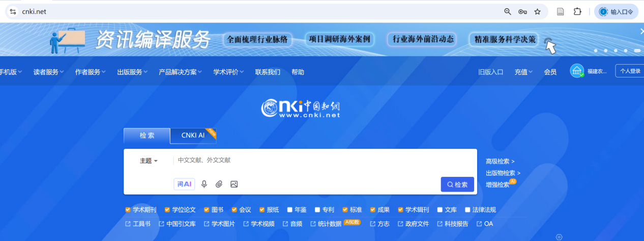Switch to the CNKI AI tab
The height and width of the screenshot is (241, 644).
[x=193, y=136]
